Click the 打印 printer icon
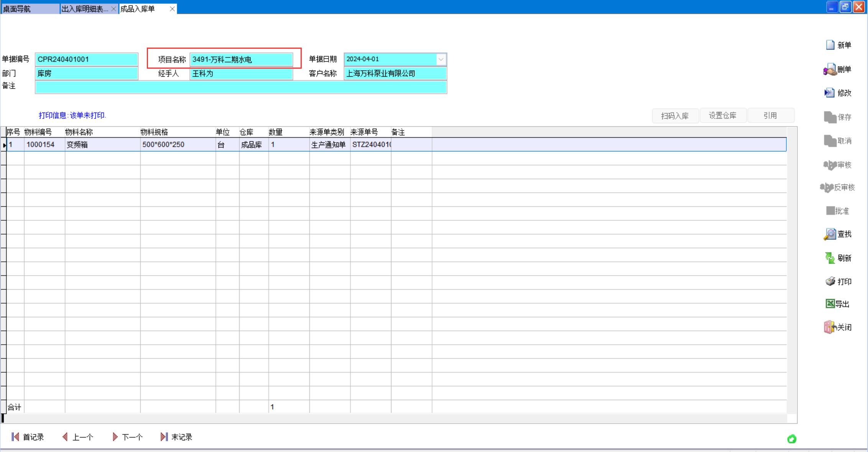 830,282
